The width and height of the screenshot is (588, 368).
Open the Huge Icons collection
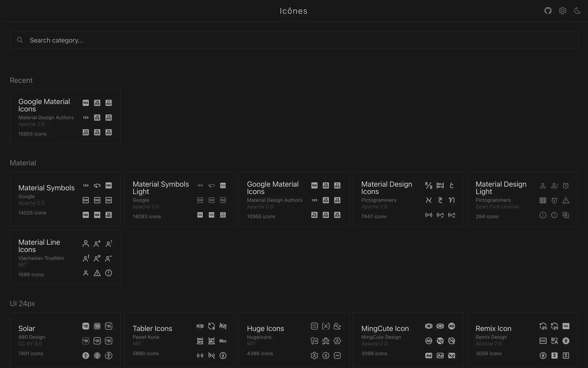pyautogui.click(x=294, y=340)
